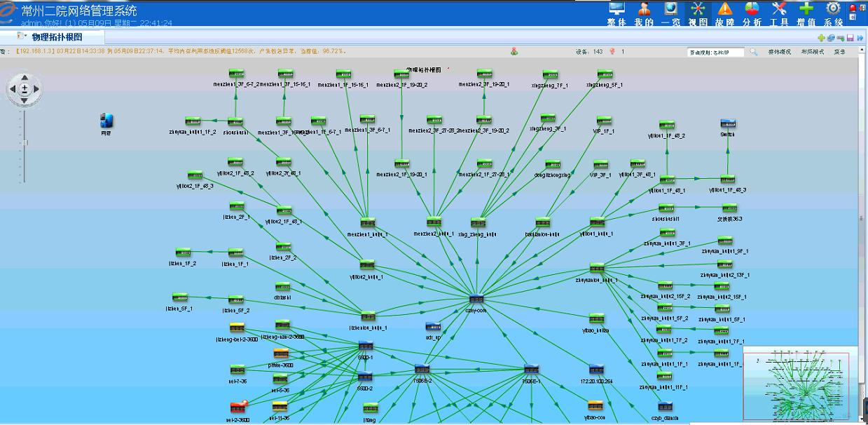Pan the topology left with the arrow
868x425 pixels.
pyautogui.click(x=13, y=89)
